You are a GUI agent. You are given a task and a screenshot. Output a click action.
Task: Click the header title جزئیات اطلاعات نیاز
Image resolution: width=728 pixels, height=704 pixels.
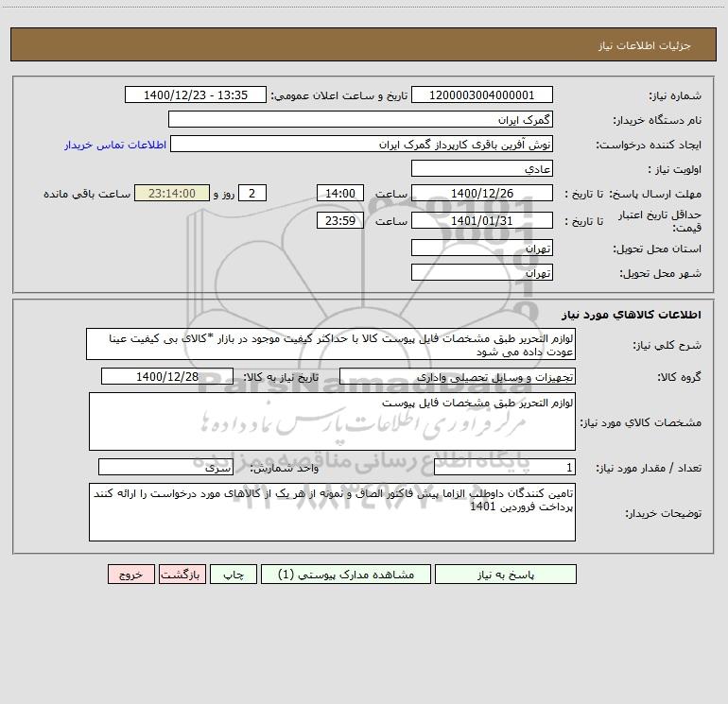click(x=645, y=45)
